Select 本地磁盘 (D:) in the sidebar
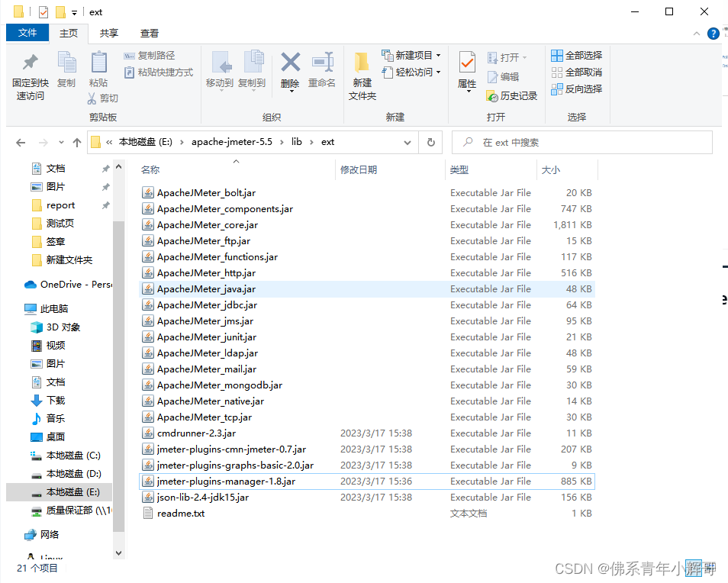Viewport: 728px width, 583px height. [66, 474]
